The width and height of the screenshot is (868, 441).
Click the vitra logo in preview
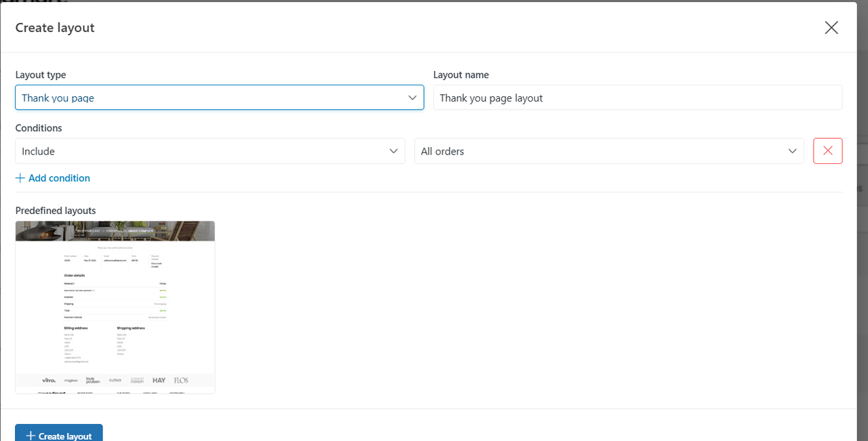(49, 381)
